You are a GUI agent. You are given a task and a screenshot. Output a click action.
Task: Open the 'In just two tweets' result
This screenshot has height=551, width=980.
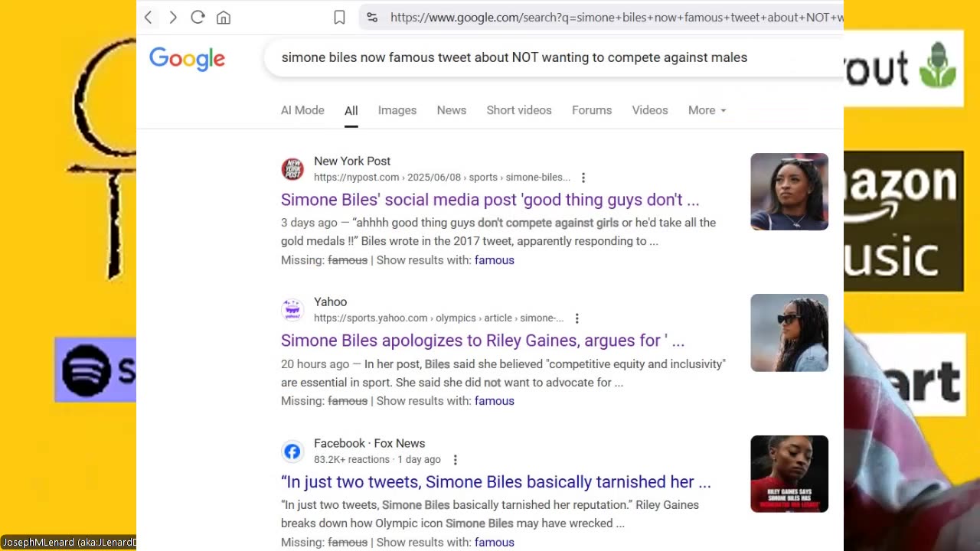tap(496, 482)
